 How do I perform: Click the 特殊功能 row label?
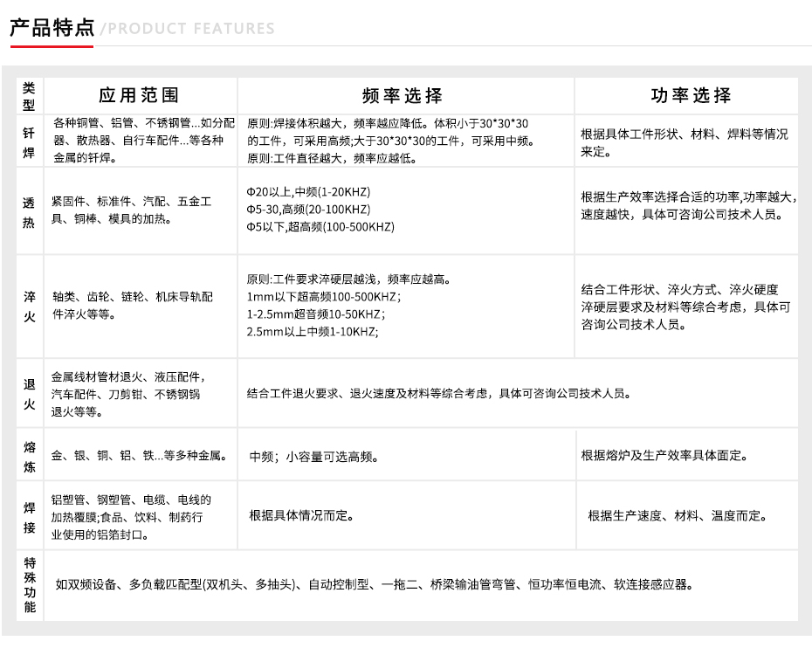tap(29, 584)
